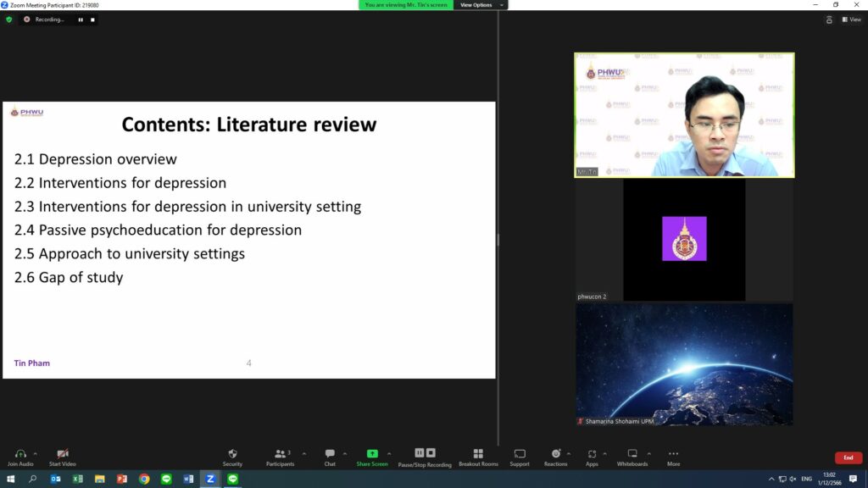This screenshot has width=868, height=488.
Task: Start video with the camera icon
Action: click(63, 454)
